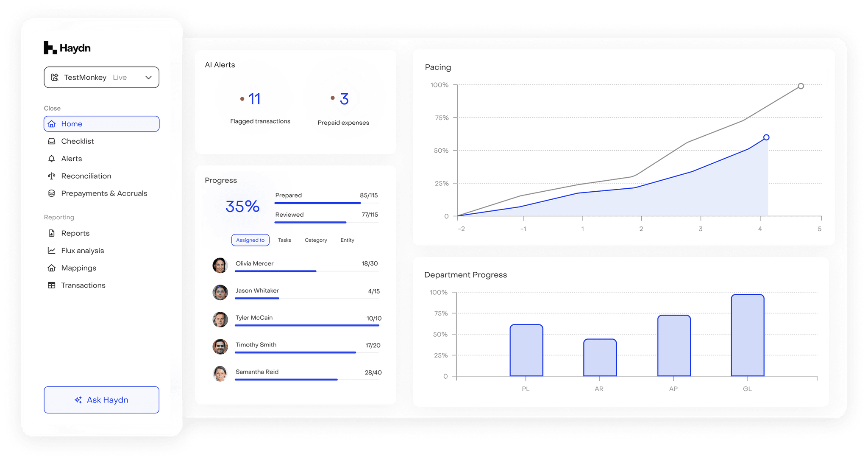This screenshot has height=461, width=868.
Task: Expand the TestMonkey workspace dropdown chevron
Action: tap(148, 78)
